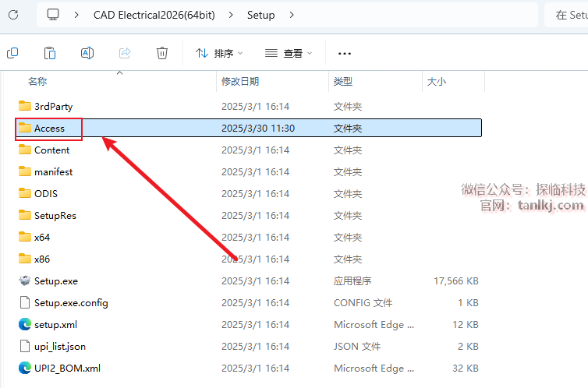Expand chevron after monitor icon in path
The height and width of the screenshot is (388, 588).
pyautogui.click(x=76, y=15)
